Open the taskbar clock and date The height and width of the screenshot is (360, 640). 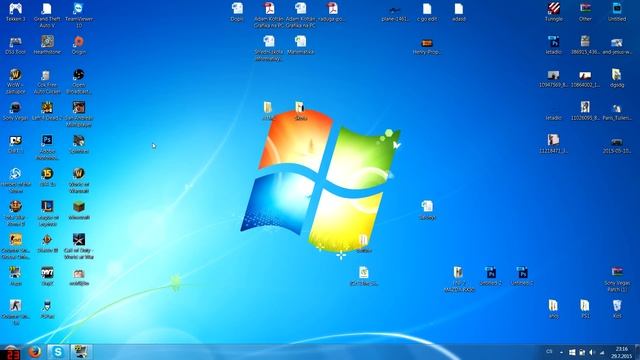pos(622,352)
